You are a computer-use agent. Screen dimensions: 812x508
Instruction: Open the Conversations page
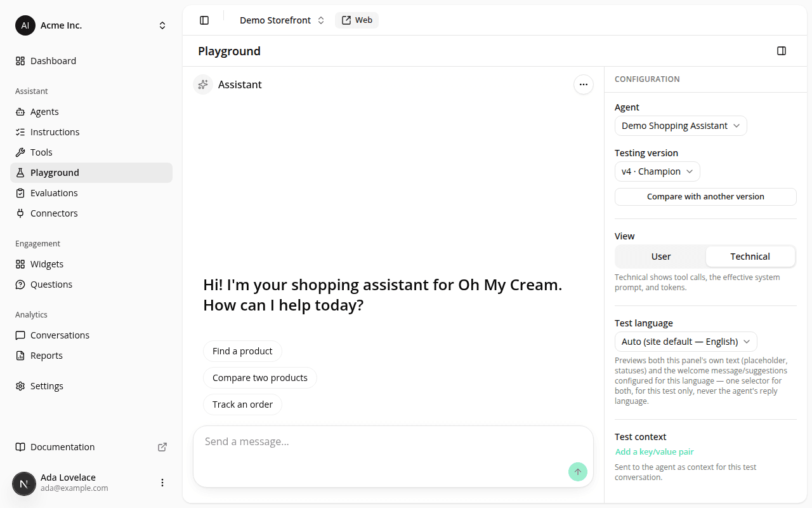click(x=91, y=335)
